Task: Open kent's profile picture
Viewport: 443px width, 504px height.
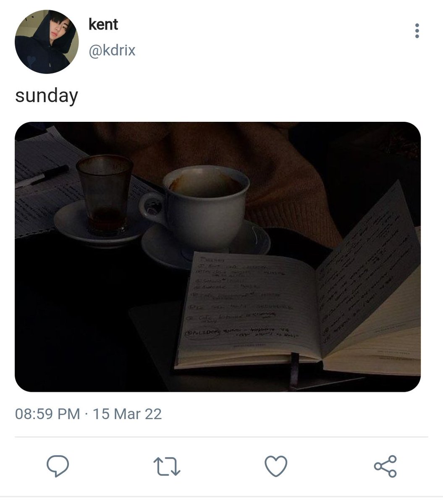Action: click(47, 42)
